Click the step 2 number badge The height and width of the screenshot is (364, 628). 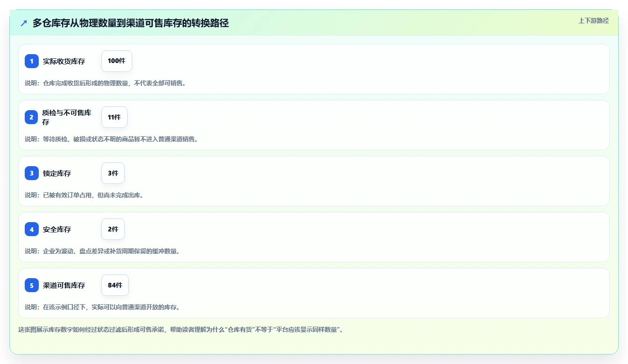[x=32, y=117]
